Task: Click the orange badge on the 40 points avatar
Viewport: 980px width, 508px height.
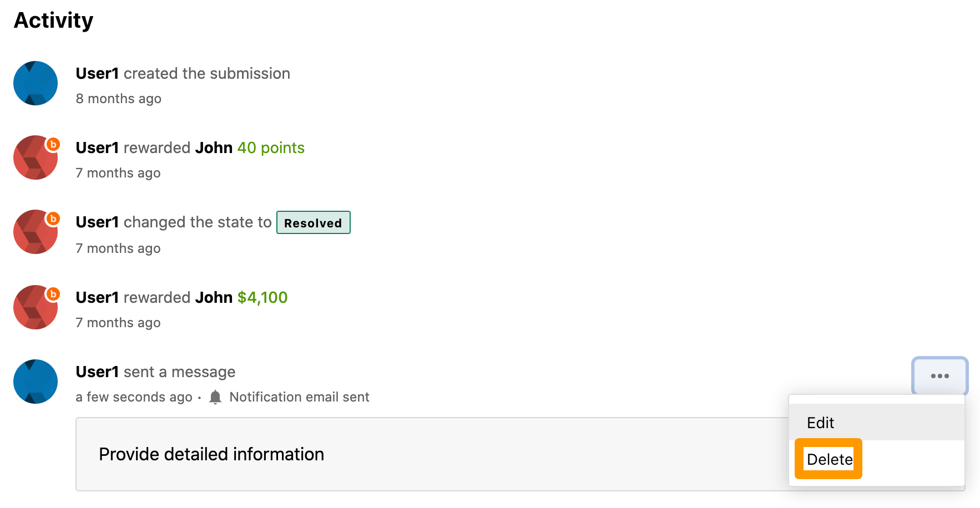Action: (53, 144)
